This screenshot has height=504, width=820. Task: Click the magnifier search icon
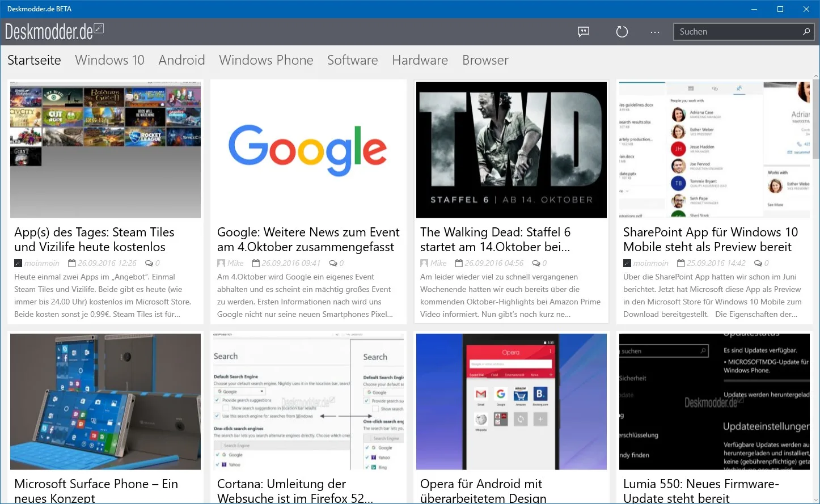pos(806,32)
